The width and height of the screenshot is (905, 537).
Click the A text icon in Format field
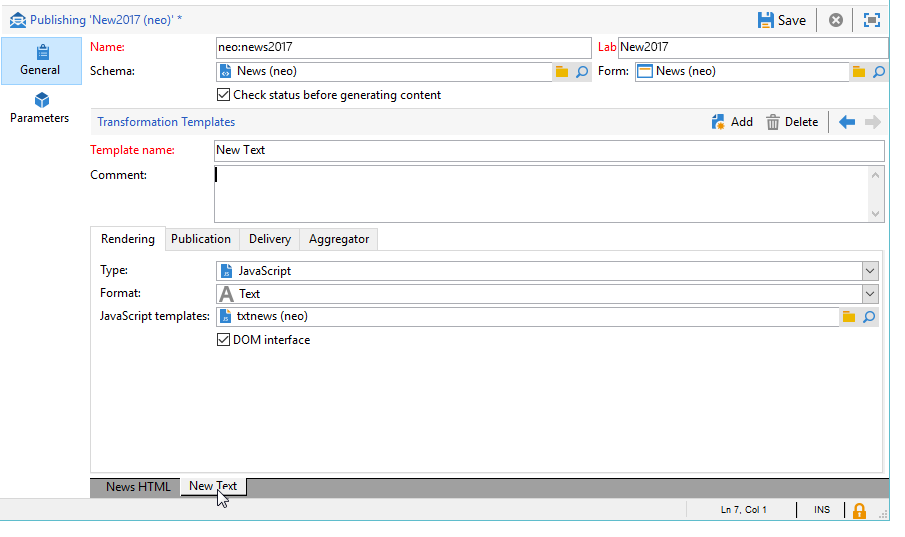(x=227, y=294)
